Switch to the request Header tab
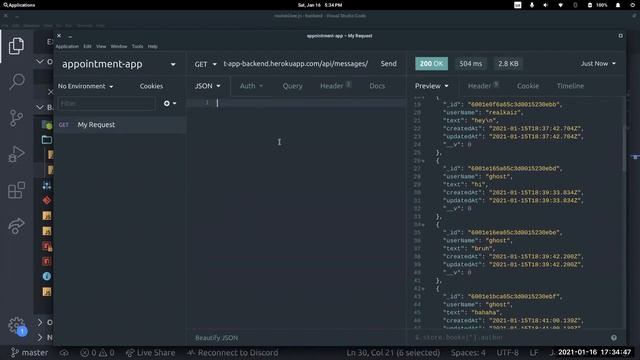The height and width of the screenshot is (360, 640). (x=335, y=86)
